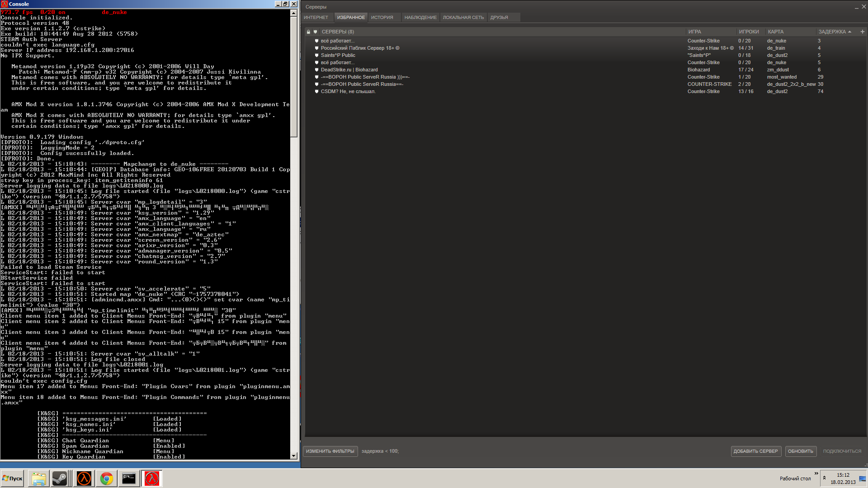Click the secure shield column header icon
The height and width of the screenshot is (488, 868).
click(x=316, y=32)
